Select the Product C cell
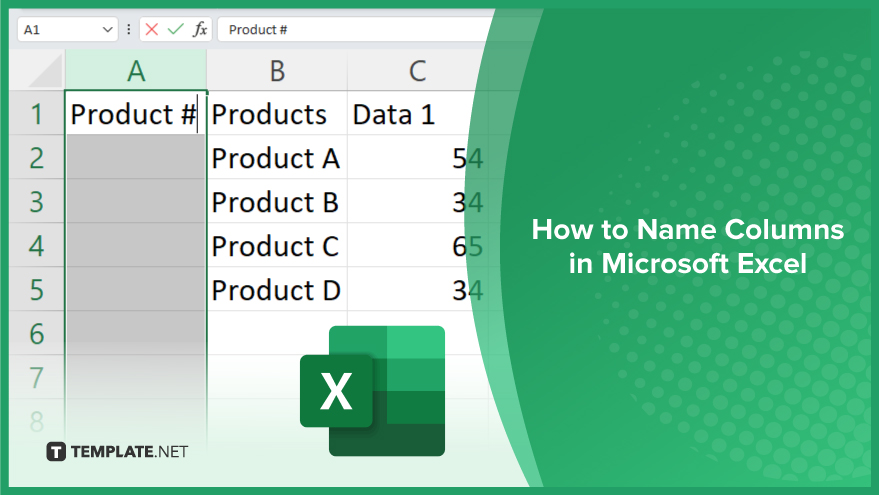This screenshot has height=495, width=879. point(277,246)
